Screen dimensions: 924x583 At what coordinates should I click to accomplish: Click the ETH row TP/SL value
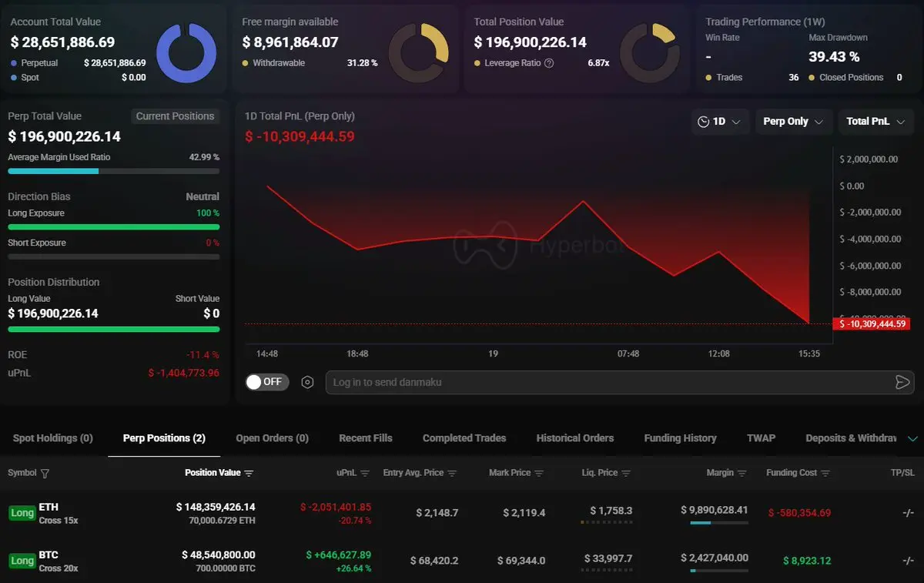(x=909, y=513)
